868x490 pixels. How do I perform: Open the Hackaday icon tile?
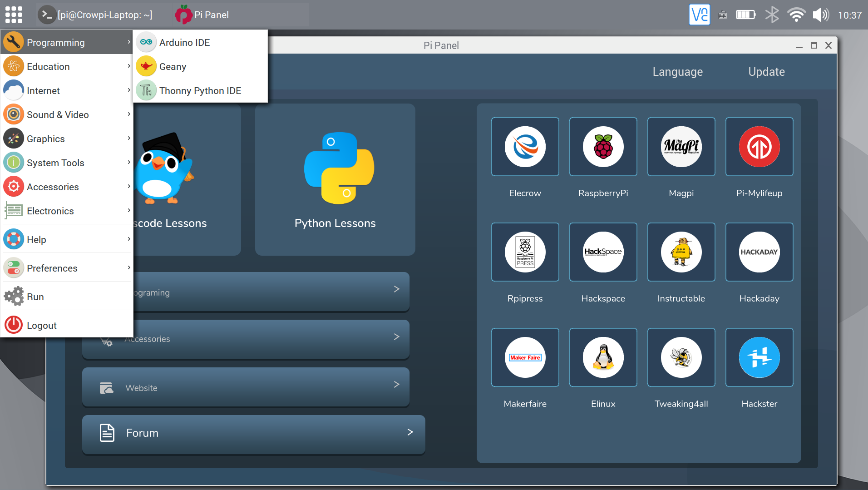click(x=759, y=252)
